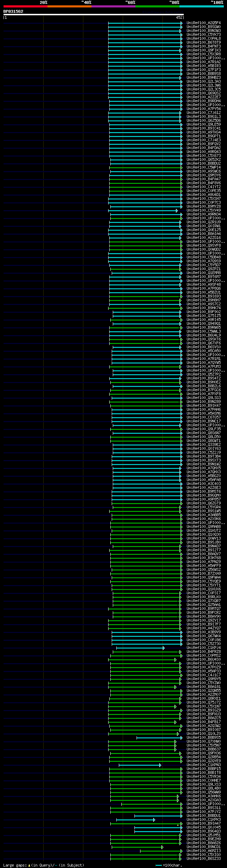Click the orange ~40% identity legend segment
The image size is (227, 868).
[x=70, y=6]
